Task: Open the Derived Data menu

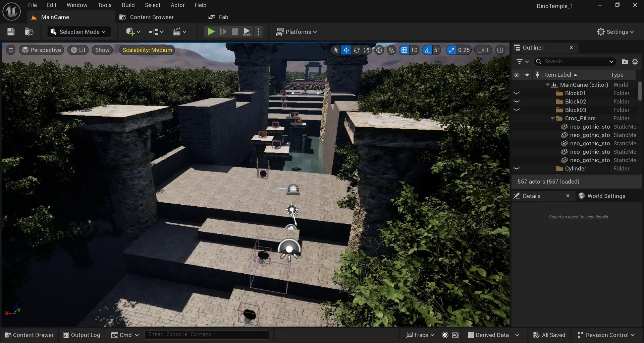Action: pyautogui.click(x=493, y=335)
